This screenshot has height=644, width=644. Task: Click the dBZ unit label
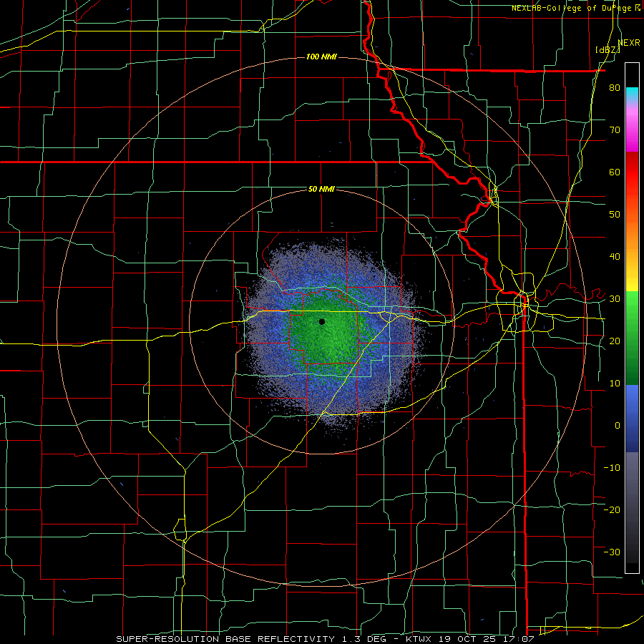click(608, 50)
